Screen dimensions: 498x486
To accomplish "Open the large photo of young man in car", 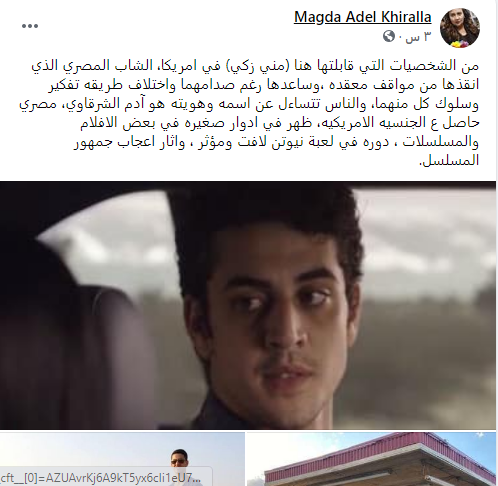I will point(248,305).
